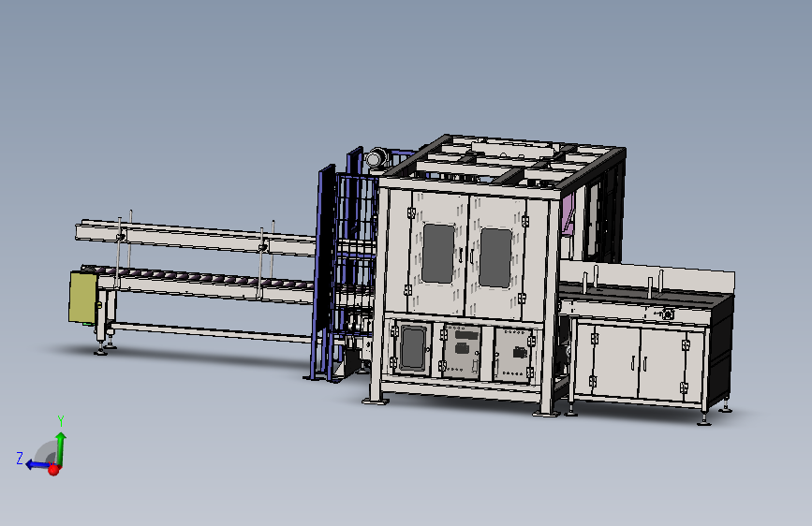The width and height of the screenshot is (812, 526).
Task: Click the red X axis ball on triad
Action: pyautogui.click(x=54, y=470)
